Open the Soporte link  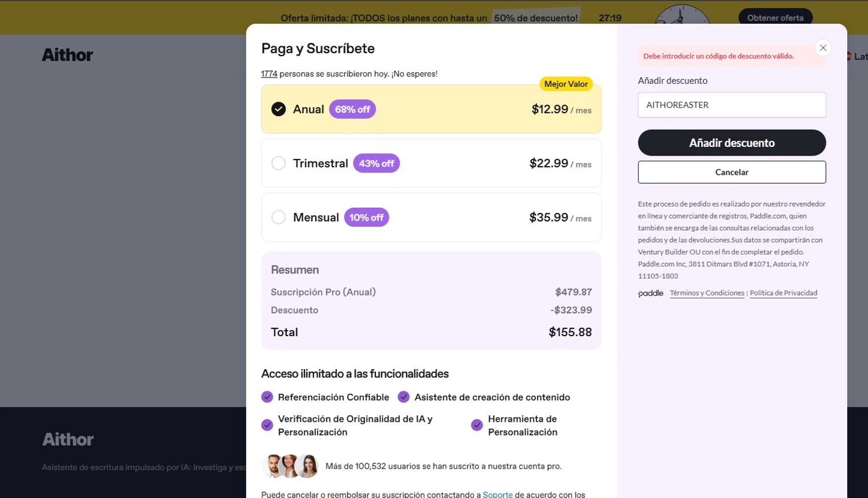[x=498, y=495]
